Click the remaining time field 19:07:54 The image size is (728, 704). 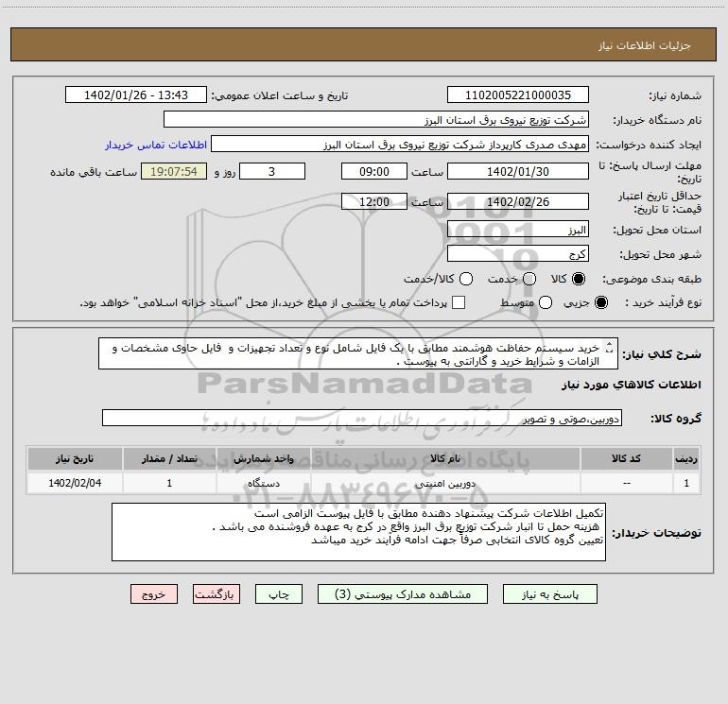pyautogui.click(x=174, y=171)
